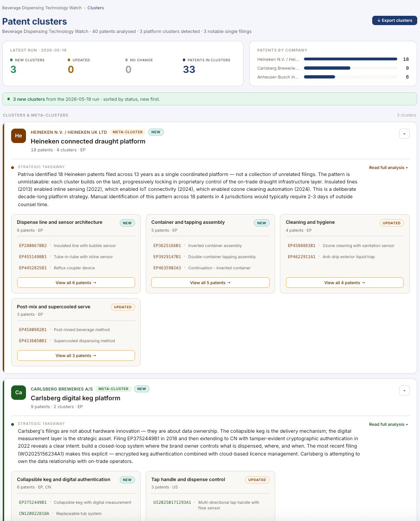Viewport: 420px width, 521px height.
Task: Open patent EP4580982B1
Action: (33, 330)
